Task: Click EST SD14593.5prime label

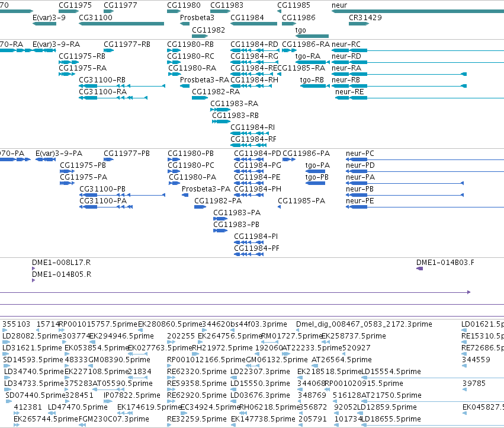Action: (x=33, y=360)
